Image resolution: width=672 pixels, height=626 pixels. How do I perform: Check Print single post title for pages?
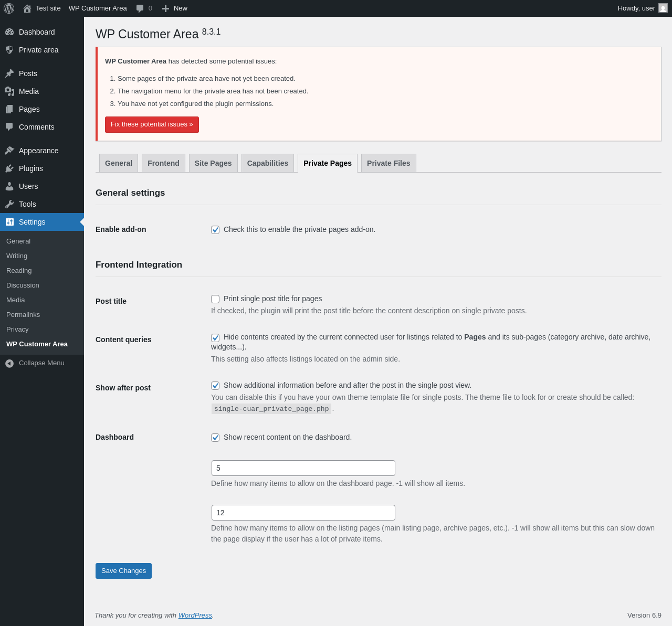(x=215, y=299)
